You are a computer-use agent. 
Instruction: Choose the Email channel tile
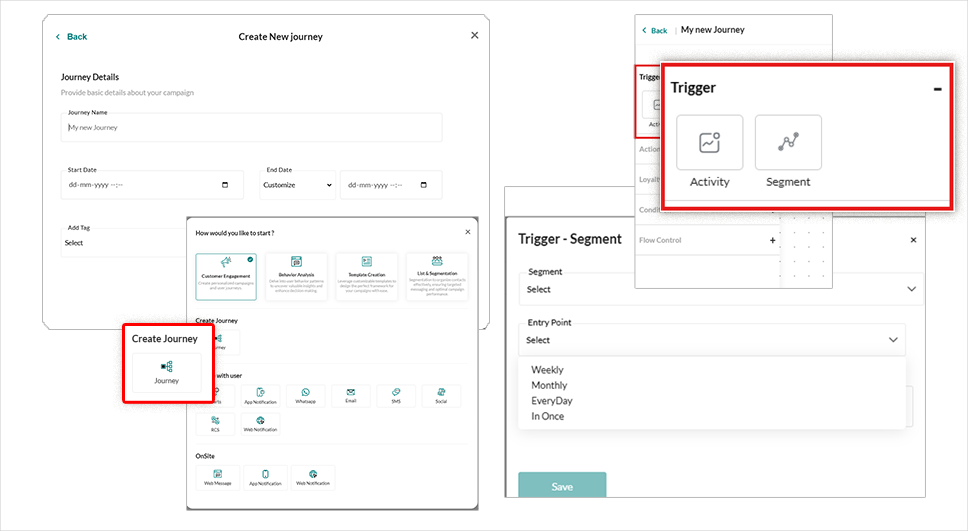[351, 396]
